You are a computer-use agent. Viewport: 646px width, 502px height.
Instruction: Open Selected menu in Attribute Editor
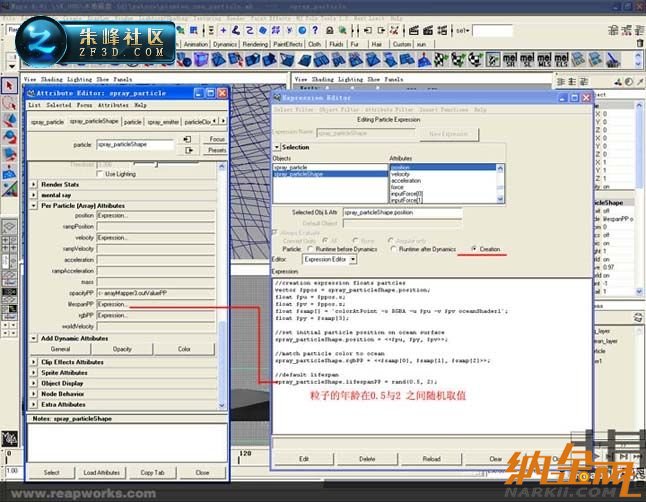[59, 105]
